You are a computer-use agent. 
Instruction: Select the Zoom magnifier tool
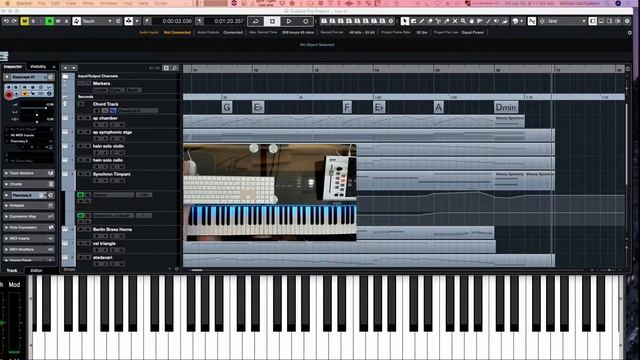pyautogui.click(x=463, y=21)
